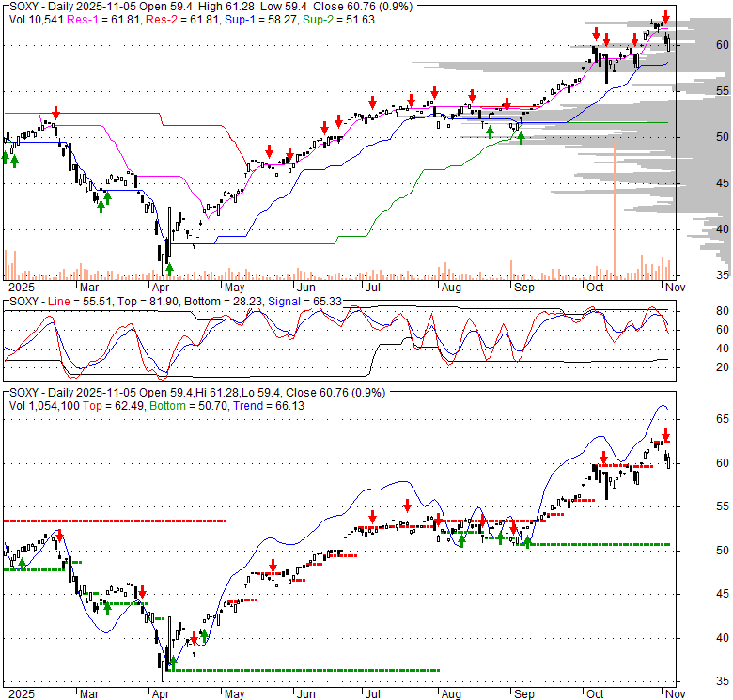The width and height of the screenshot is (733, 700).
Task: Click the red sell arrow above the latest November candle in the top chart
Action: point(665,17)
